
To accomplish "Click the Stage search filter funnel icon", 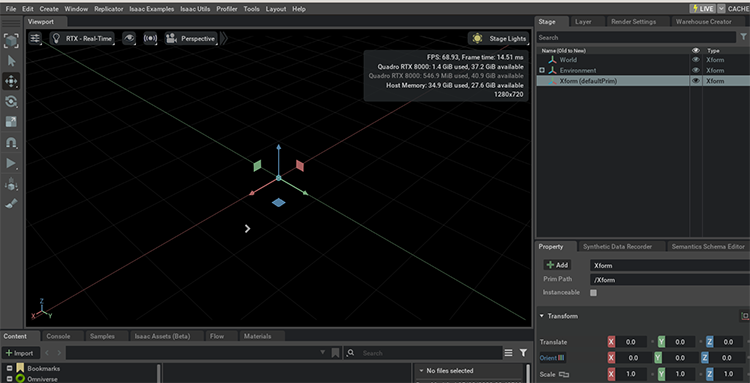I will coord(743,37).
